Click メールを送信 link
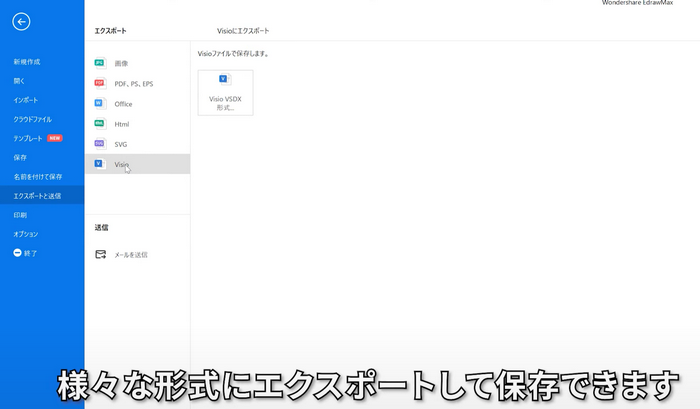Screen dimensions: 700x409 [x=130, y=255]
